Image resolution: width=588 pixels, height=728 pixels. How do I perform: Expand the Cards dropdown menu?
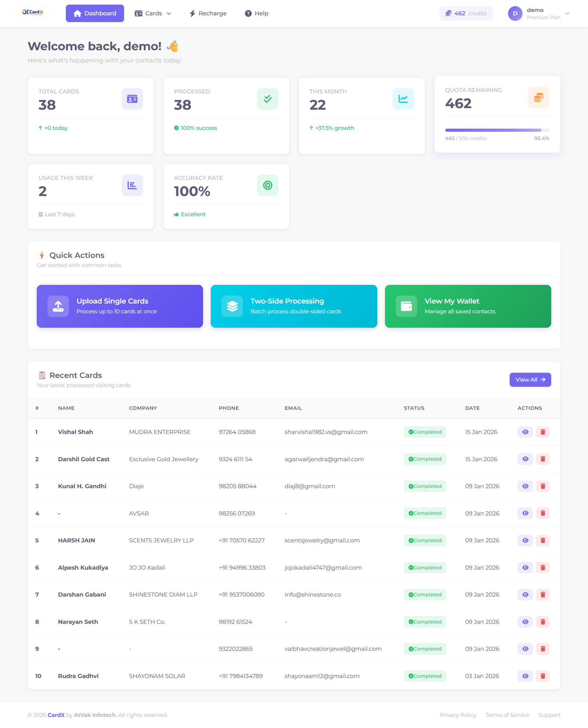tap(153, 13)
